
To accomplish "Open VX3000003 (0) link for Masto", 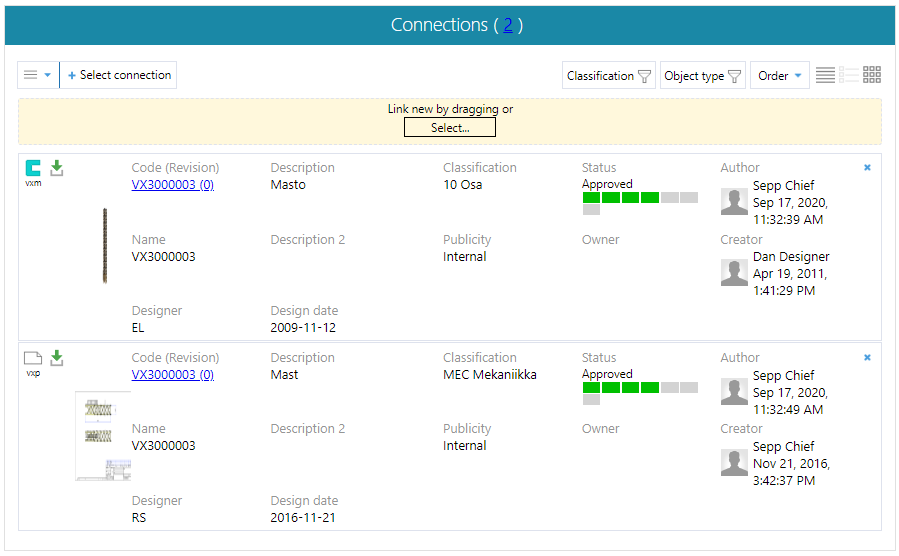I will (x=172, y=185).
